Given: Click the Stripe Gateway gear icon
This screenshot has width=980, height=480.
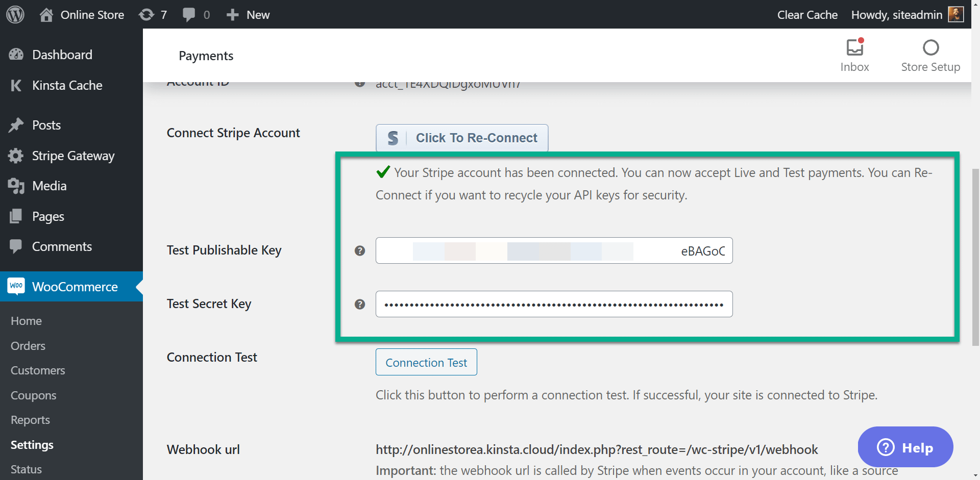Looking at the screenshot, I should click(16, 156).
